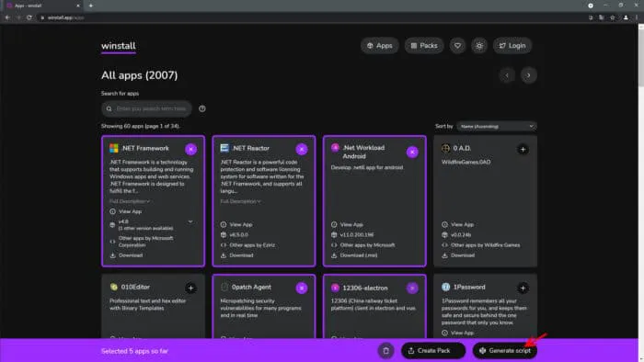This screenshot has height=362, width=644.
Task: Open other apps by Microsoft for Android workload
Action: pos(363,245)
